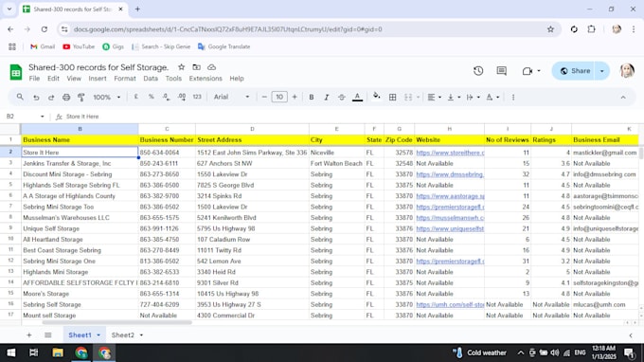
Task: Increase decimal places icon
Action: pos(182,97)
